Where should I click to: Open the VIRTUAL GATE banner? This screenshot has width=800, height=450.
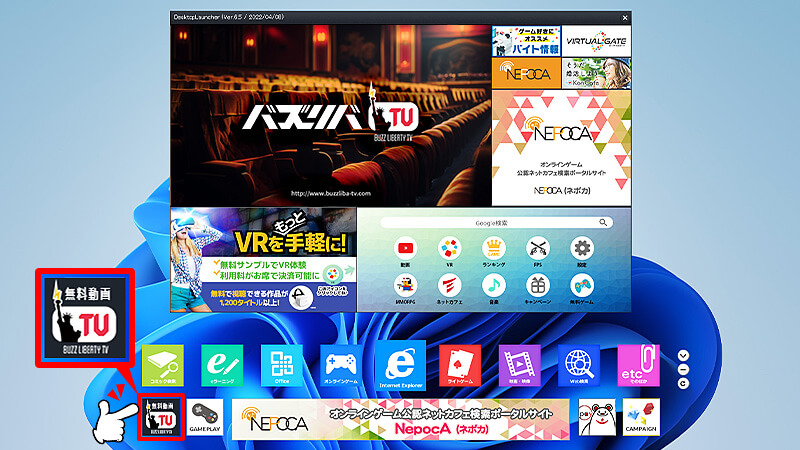pos(596,41)
